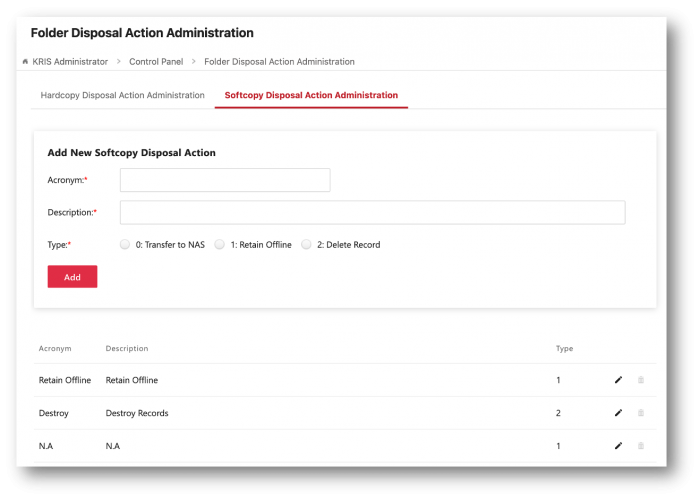
Task: Click N.A in the Description column
Action: point(112,446)
